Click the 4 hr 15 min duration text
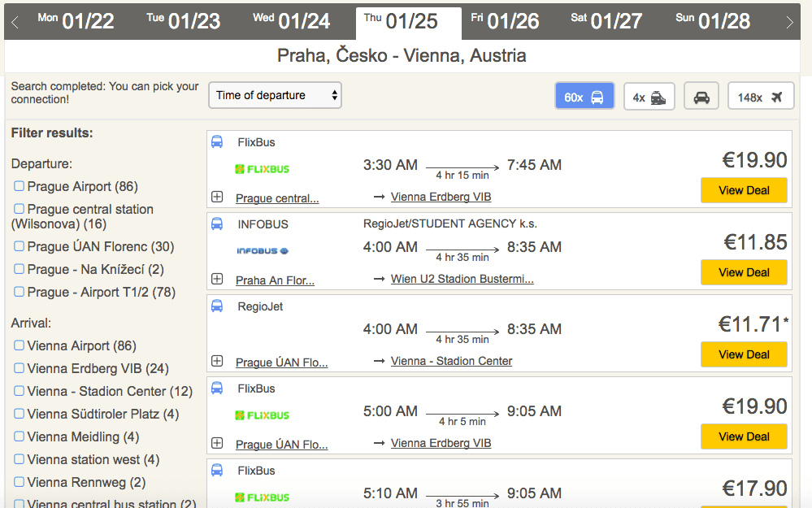Screen dimensions: 812x508 tap(462, 176)
